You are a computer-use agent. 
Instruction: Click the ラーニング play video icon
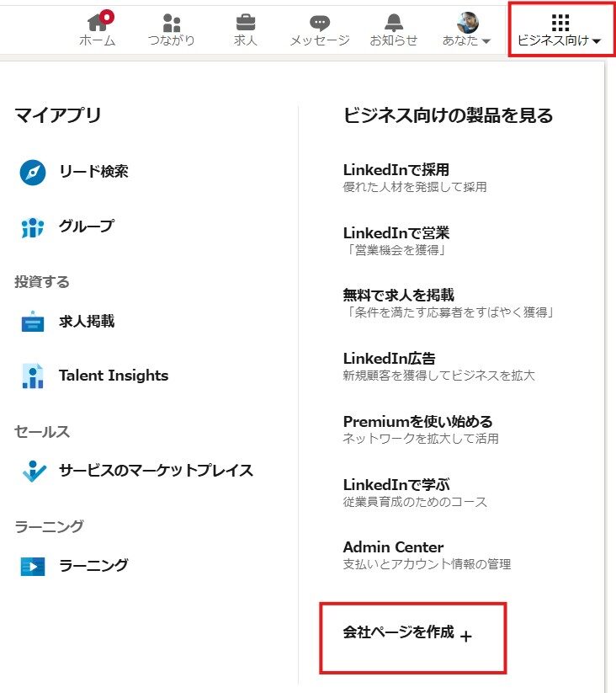click(x=33, y=566)
